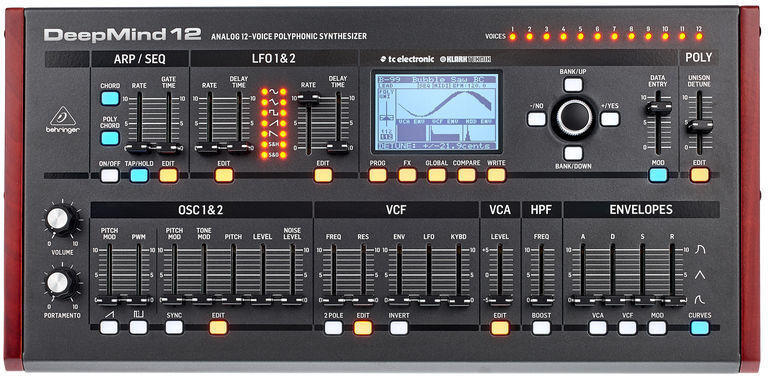
Task: Switch arpeggiator ON/OFF button
Action: pos(110,175)
